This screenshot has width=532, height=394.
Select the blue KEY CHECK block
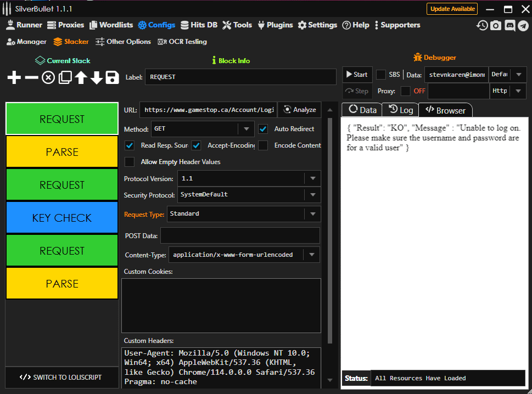point(62,218)
